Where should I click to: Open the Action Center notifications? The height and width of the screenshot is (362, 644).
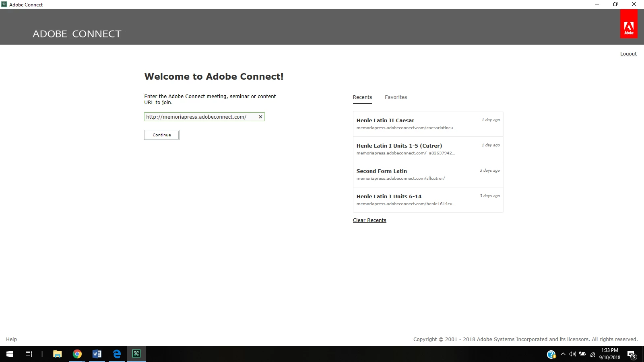(632, 354)
